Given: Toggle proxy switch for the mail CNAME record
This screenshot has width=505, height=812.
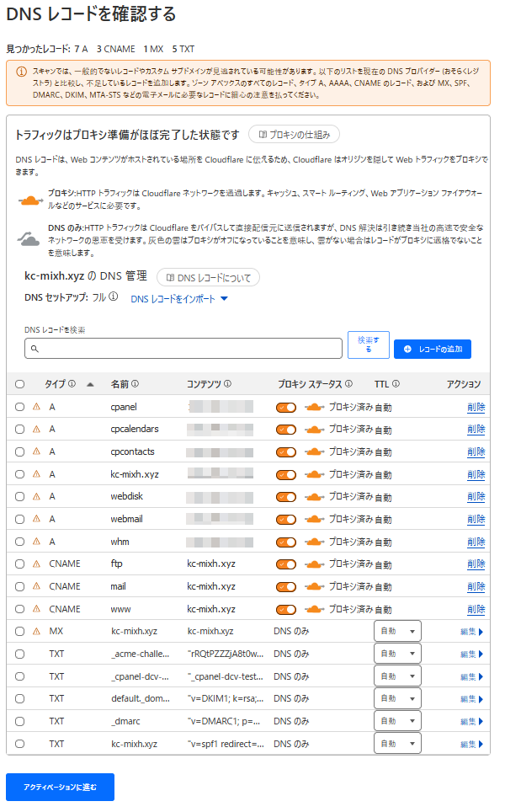Looking at the screenshot, I should coord(286,587).
